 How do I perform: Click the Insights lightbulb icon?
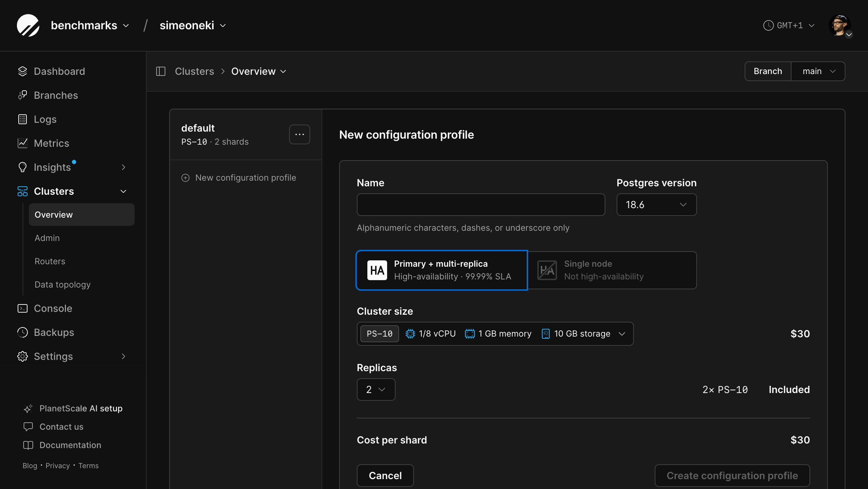click(x=23, y=167)
